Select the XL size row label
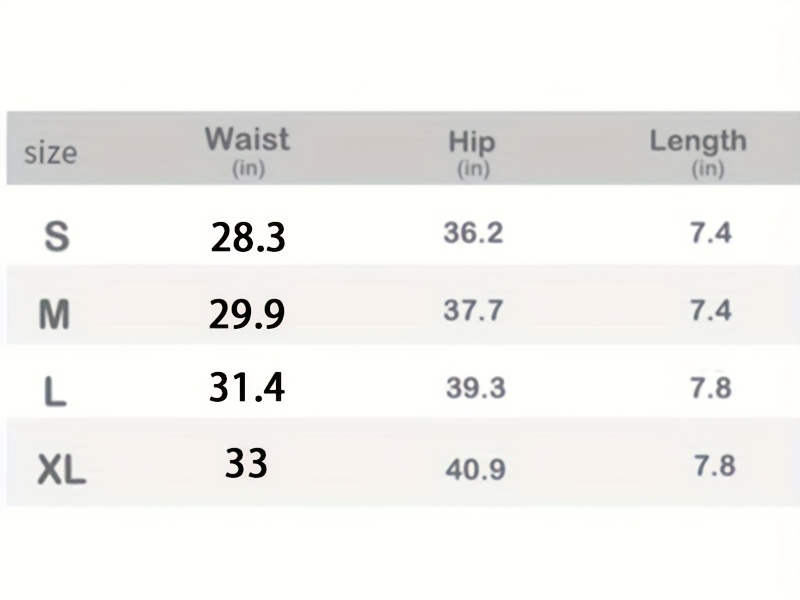The height and width of the screenshot is (600, 800). coord(61,468)
